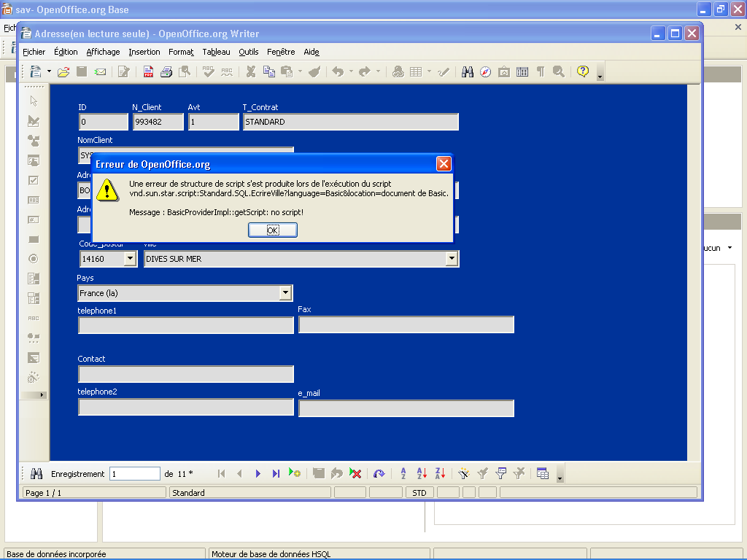Click the New Record icon
This screenshot has width=747, height=560.
tap(295, 473)
